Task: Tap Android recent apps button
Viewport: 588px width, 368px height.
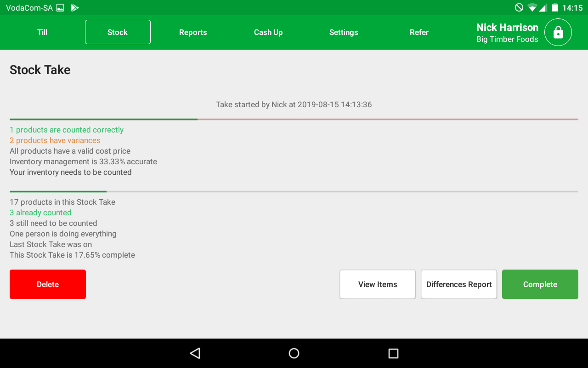Action: tap(393, 353)
